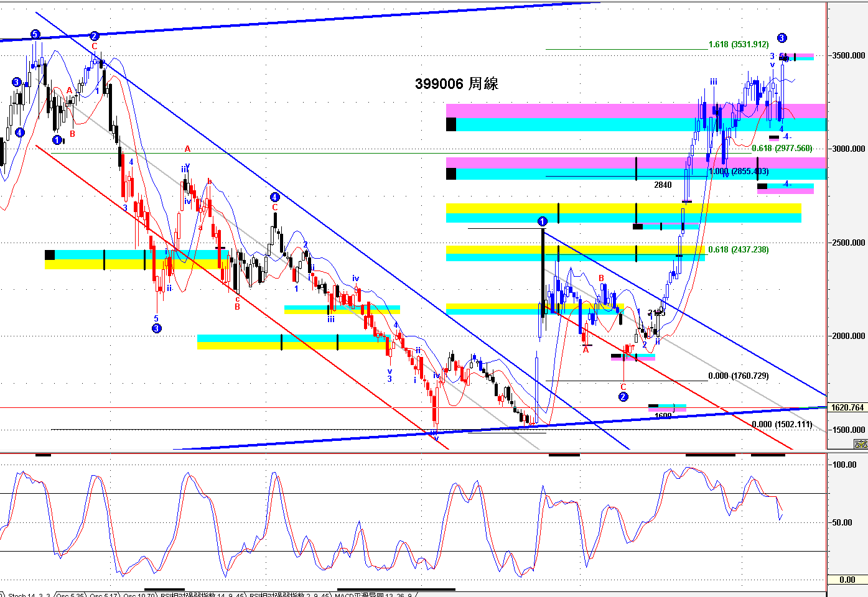
Task: Click the balance-scale icon below the price axis
Action: [x=861, y=444]
